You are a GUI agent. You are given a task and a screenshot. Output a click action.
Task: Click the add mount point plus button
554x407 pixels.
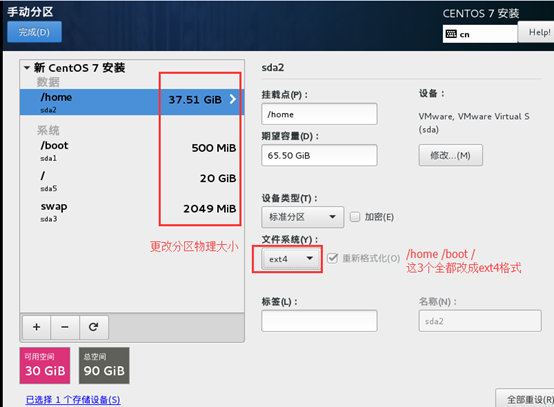[x=37, y=327]
